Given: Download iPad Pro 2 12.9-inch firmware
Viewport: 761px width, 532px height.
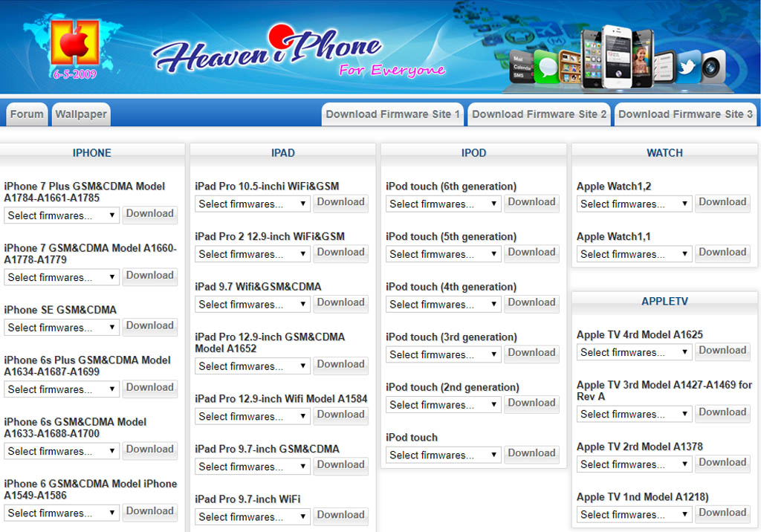Looking at the screenshot, I should tap(340, 253).
